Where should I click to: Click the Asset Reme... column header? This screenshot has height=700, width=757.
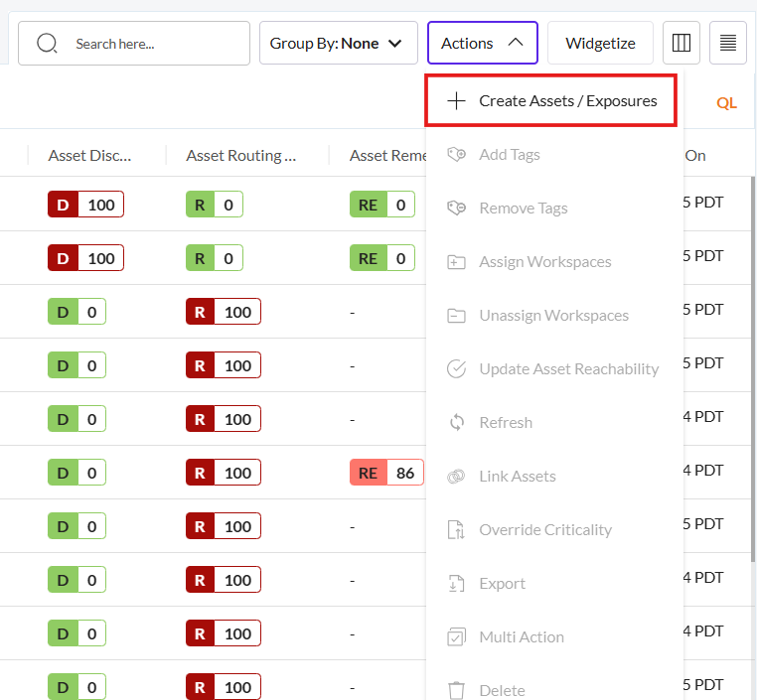[x=387, y=155]
